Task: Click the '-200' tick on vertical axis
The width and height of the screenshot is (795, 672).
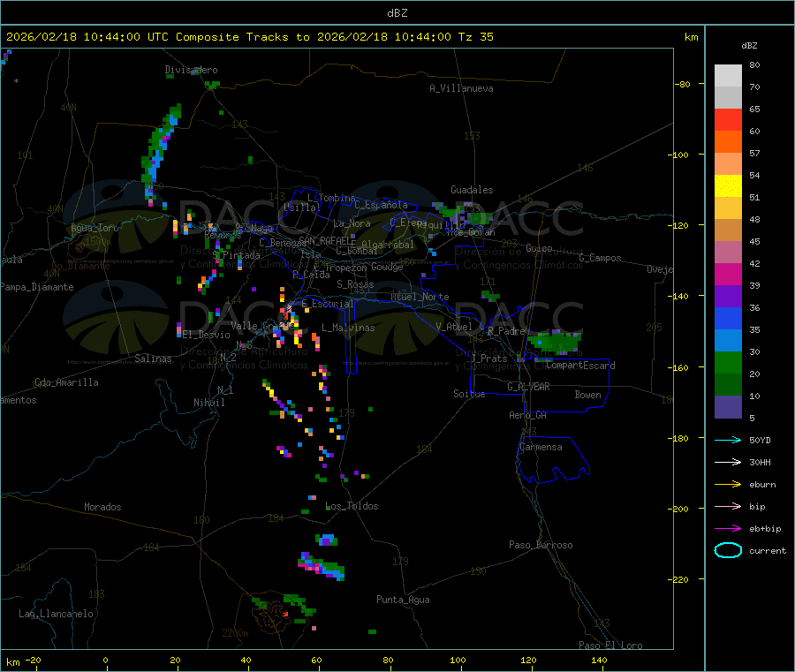Action: pos(680,509)
